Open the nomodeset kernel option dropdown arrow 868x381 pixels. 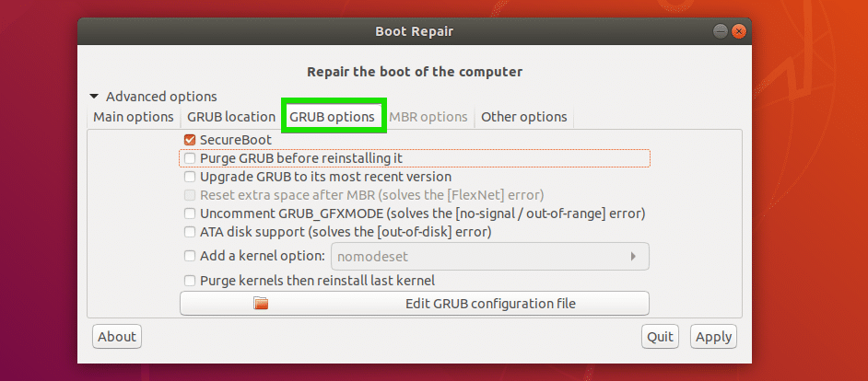click(x=633, y=257)
